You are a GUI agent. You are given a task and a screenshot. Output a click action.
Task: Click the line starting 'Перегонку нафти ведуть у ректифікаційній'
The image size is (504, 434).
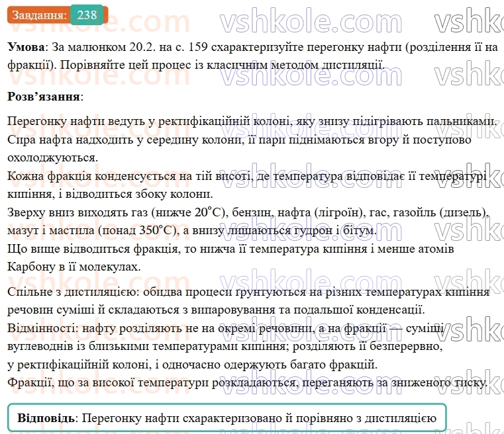click(252, 121)
